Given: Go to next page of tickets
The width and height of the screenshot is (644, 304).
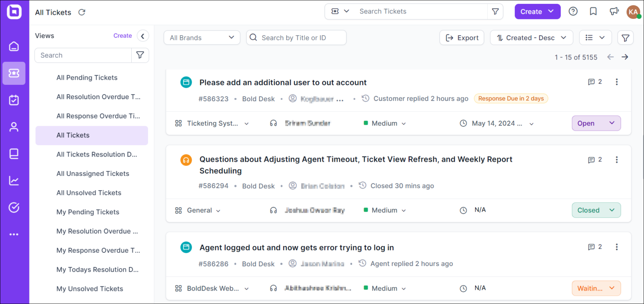Looking at the screenshot, I should point(625,57).
